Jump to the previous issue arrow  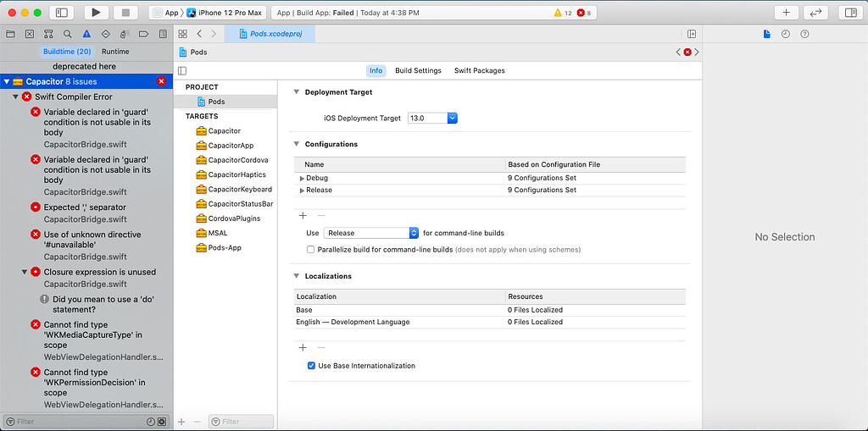coord(678,52)
